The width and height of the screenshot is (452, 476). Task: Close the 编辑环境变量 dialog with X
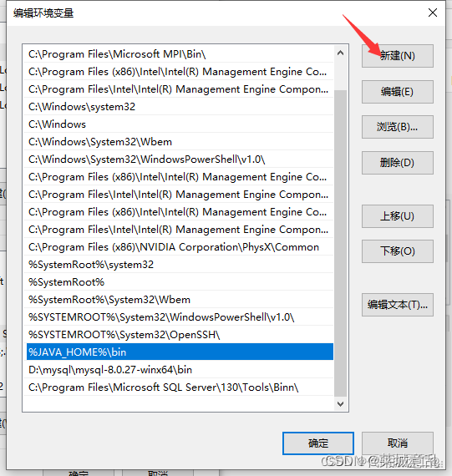point(433,13)
